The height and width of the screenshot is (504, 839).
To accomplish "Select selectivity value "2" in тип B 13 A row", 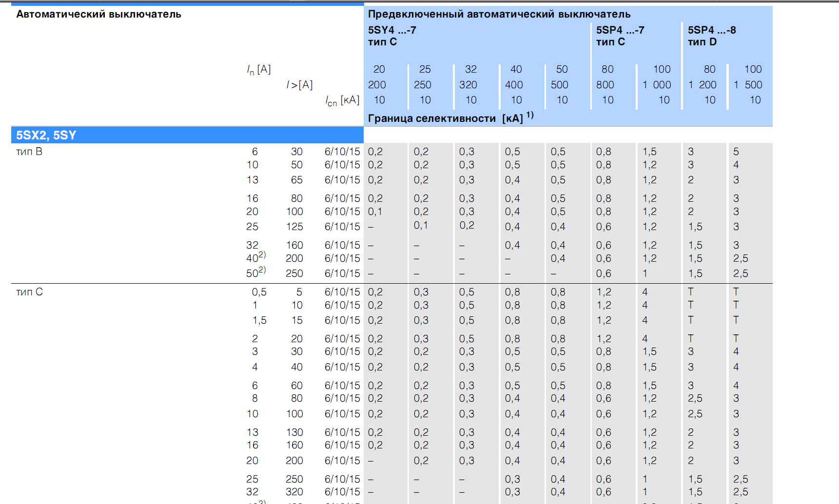I will (691, 180).
